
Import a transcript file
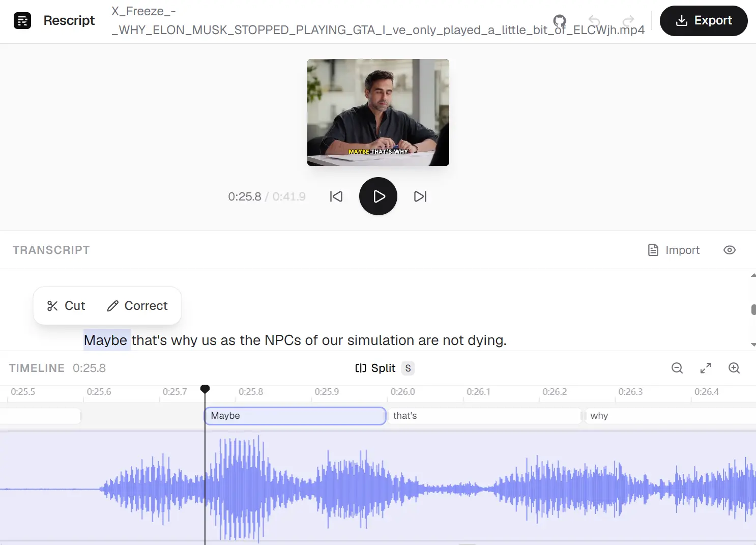[674, 250]
